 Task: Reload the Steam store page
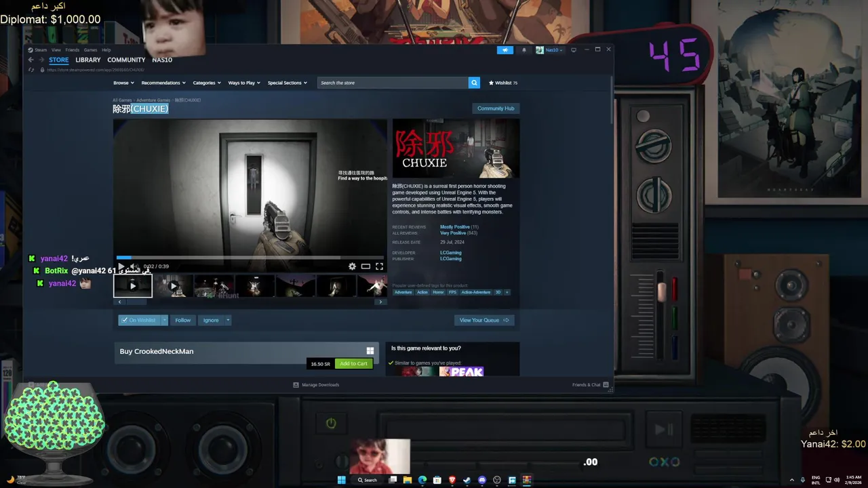click(x=32, y=70)
